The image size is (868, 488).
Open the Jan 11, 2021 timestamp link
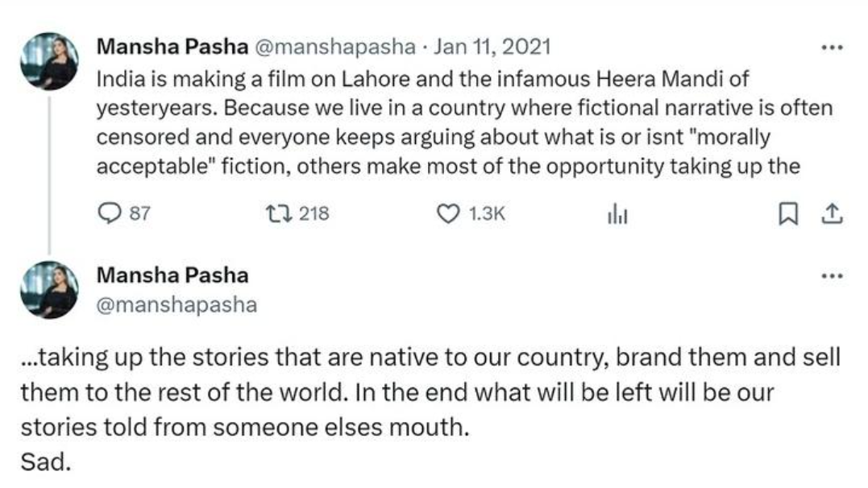point(492,47)
